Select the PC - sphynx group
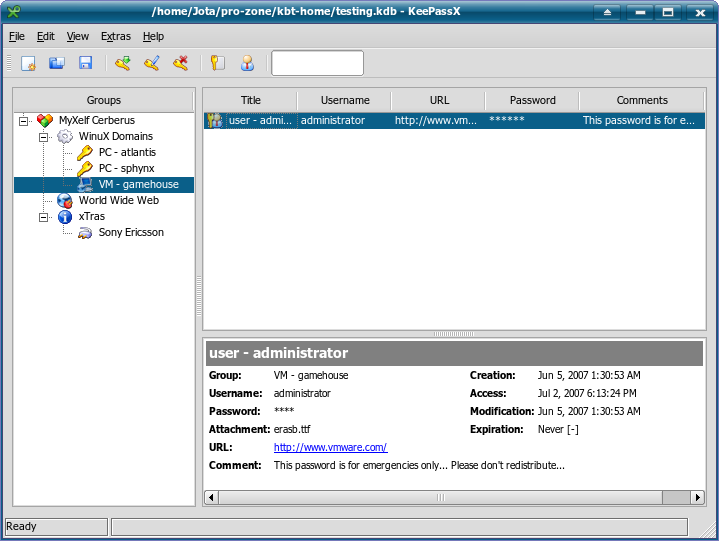The width and height of the screenshot is (719, 541). 127,169
